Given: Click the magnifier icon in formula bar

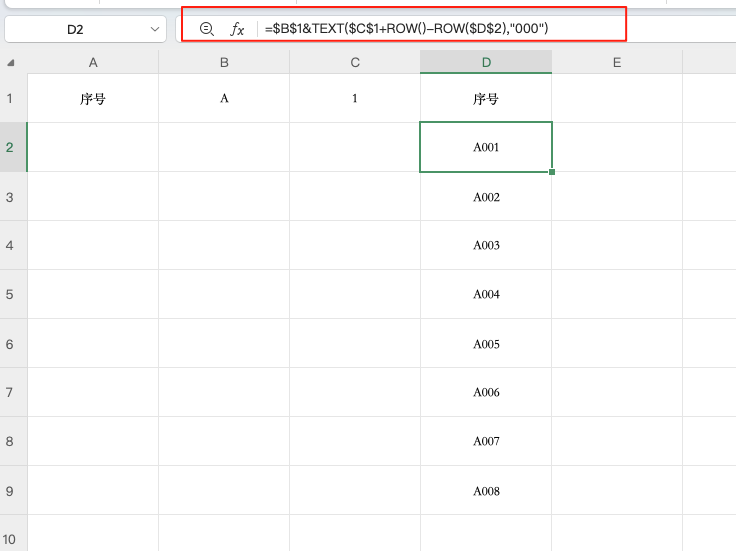Looking at the screenshot, I should point(207,29).
